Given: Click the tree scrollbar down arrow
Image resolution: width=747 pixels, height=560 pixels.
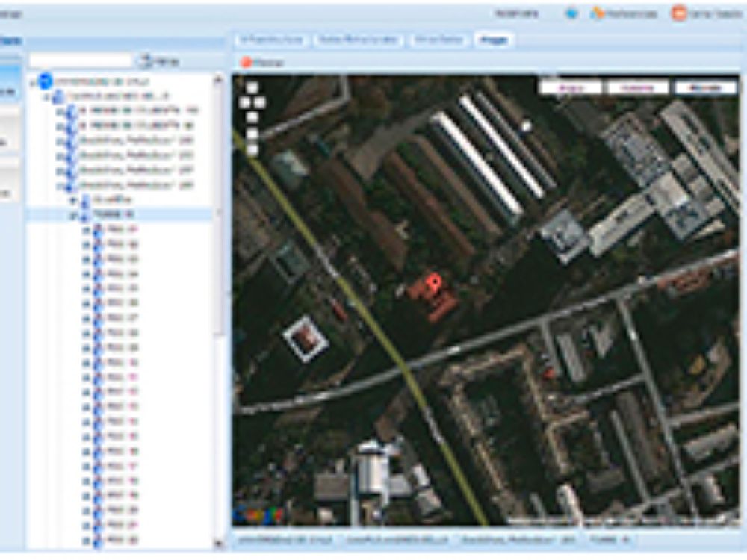Looking at the screenshot, I should click(x=219, y=544).
